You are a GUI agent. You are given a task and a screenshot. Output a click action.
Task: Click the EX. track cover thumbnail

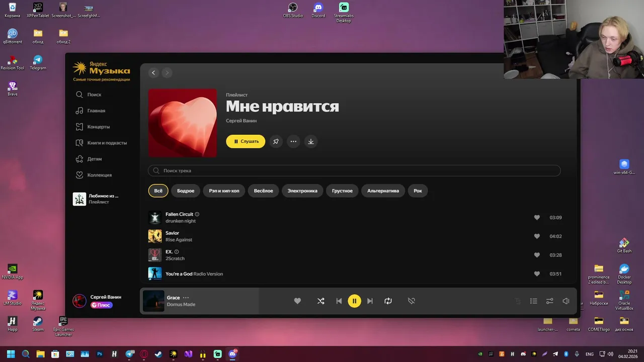tap(155, 255)
